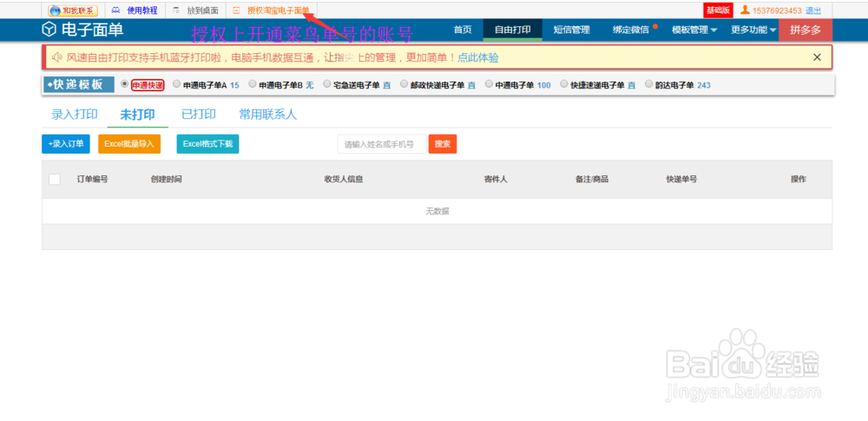Select the 宅急送电子单 radio button
Image resolution: width=868 pixels, height=421 pixels.
pos(326,84)
